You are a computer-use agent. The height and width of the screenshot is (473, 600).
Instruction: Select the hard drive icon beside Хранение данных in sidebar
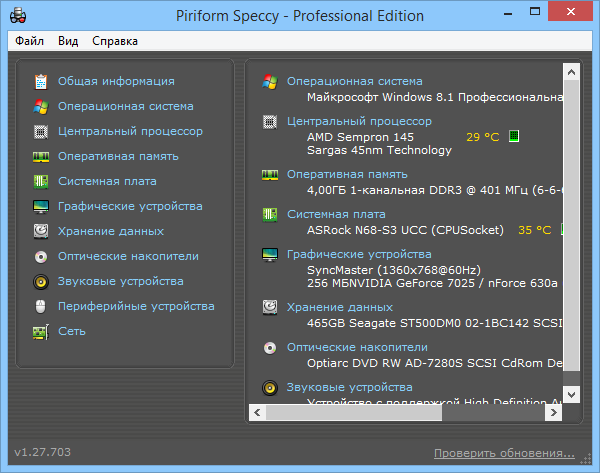41,231
